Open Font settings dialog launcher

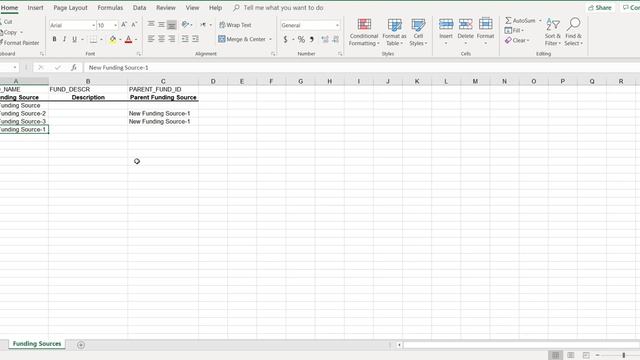pyautogui.click(x=139, y=54)
